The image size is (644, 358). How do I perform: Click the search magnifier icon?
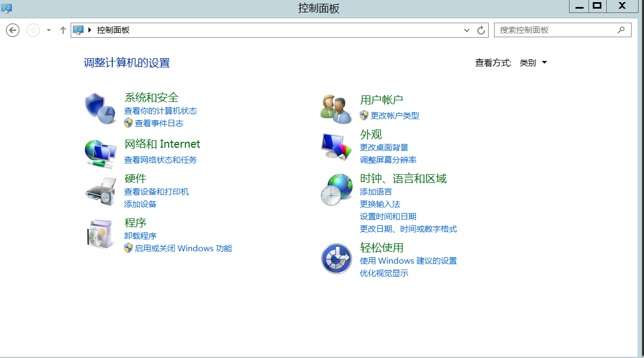(621, 30)
